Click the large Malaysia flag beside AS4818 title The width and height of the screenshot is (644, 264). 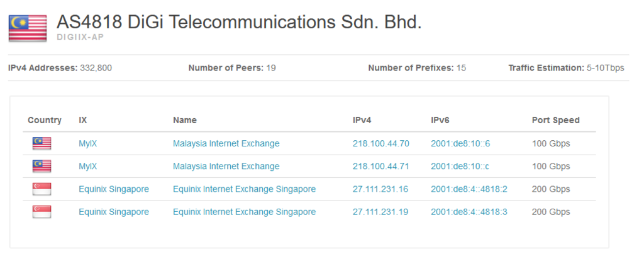[x=28, y=28]
